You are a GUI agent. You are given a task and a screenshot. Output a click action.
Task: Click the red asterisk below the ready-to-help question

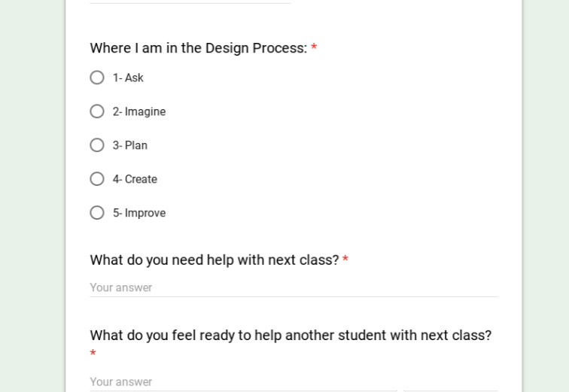click(93, 354)
